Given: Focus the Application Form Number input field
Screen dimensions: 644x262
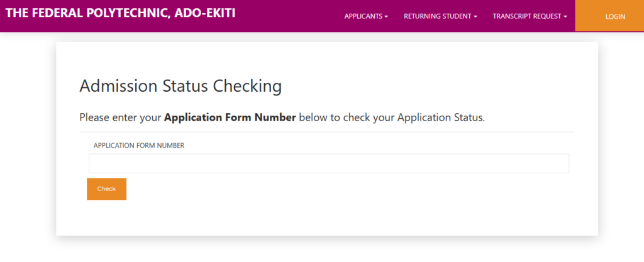Looking at the screenshot, I should tap(328, 163).
